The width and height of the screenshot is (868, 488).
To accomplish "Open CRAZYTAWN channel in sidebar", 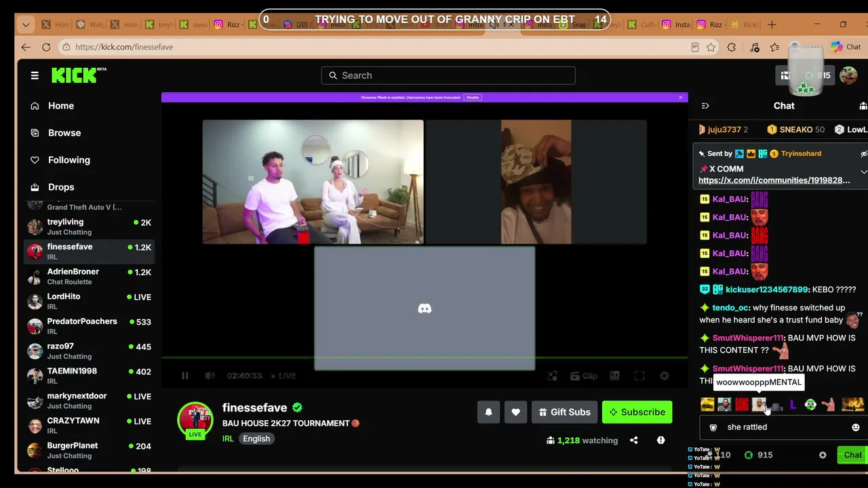I will 90,426.
